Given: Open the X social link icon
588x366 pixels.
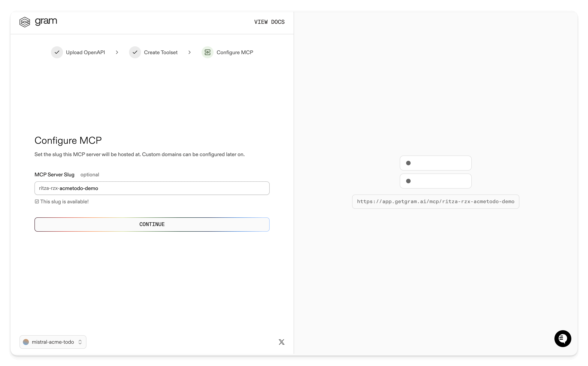Looking at the screenshot, I should point(281,342).
